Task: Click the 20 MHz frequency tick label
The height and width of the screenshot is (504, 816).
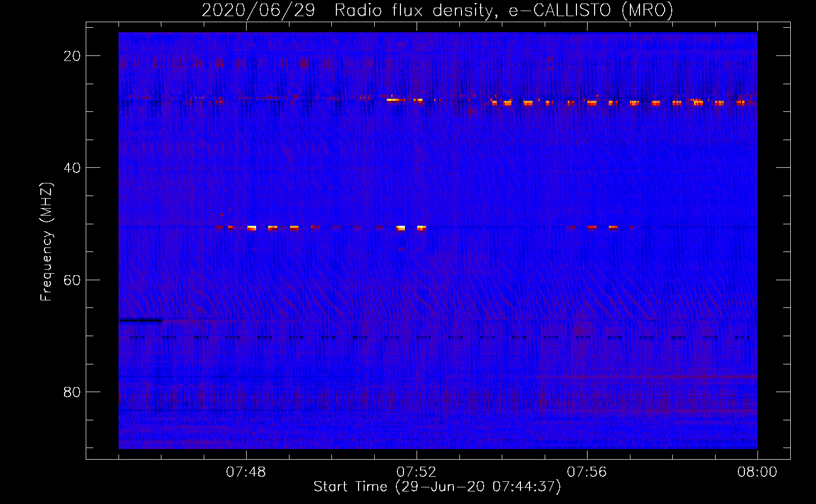Action: 72,56
